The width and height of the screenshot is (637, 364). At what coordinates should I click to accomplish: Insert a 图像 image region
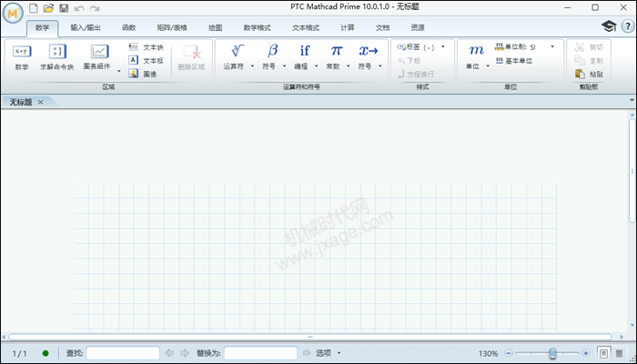tap(143, 74)
